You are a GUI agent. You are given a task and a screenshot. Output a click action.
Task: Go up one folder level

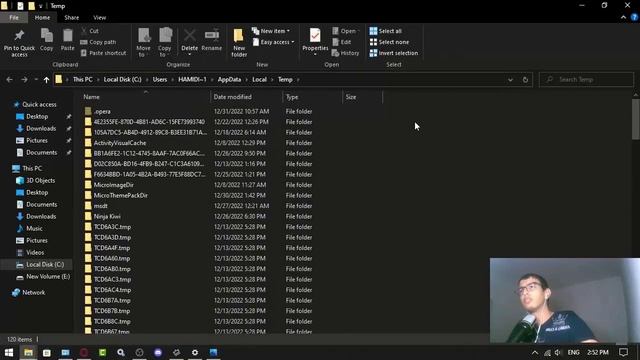click(x=47, y=80)
